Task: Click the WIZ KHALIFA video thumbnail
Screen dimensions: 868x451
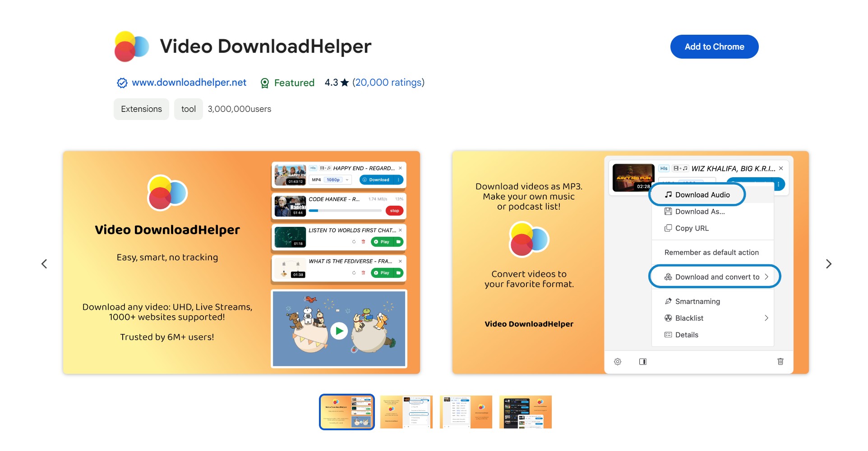Action: (633, 178)
